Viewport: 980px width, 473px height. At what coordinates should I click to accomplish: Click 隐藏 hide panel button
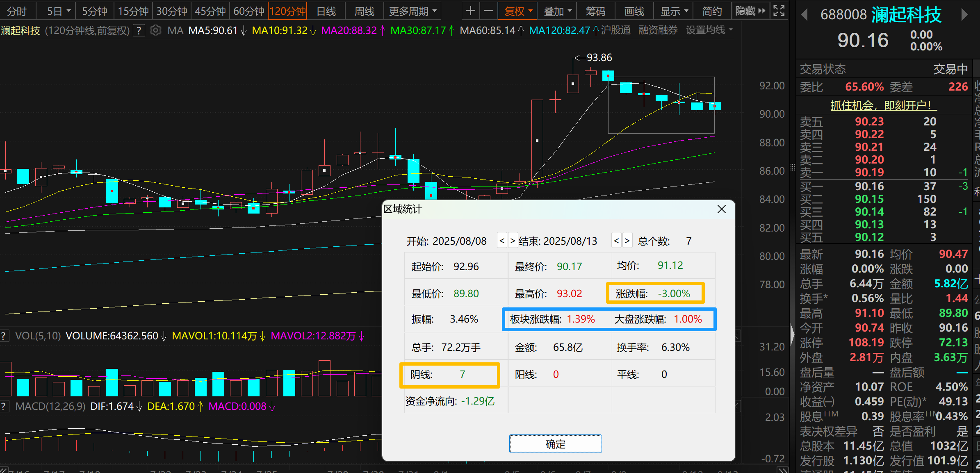750,11
